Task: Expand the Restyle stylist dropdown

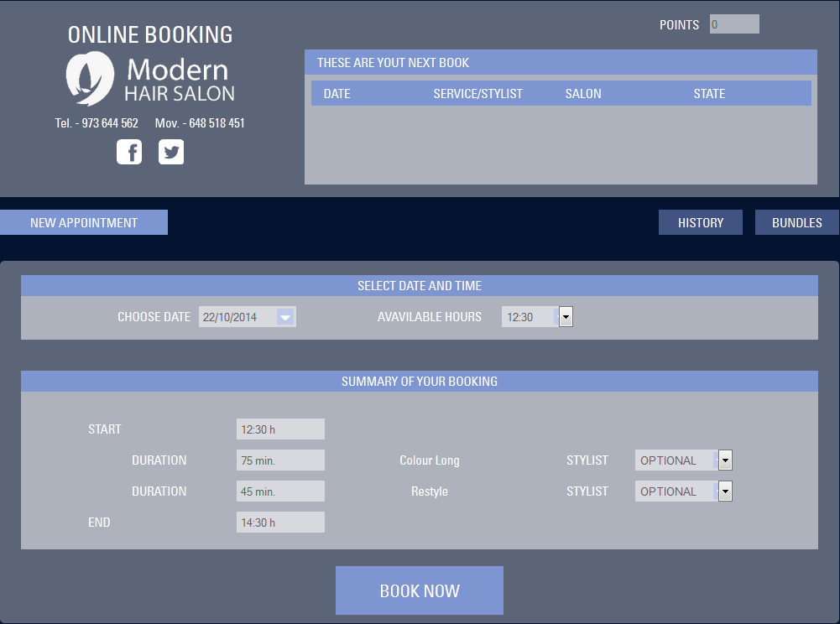Action: 725,491
